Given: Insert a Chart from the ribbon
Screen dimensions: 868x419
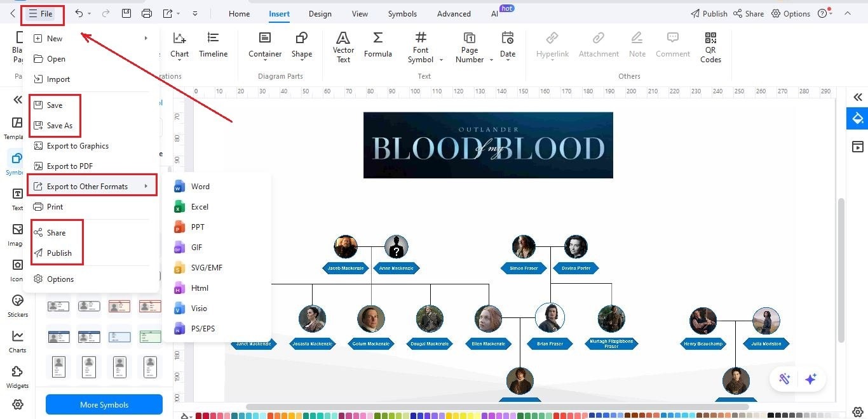Looking at the screenshot, I should [179, 44].
